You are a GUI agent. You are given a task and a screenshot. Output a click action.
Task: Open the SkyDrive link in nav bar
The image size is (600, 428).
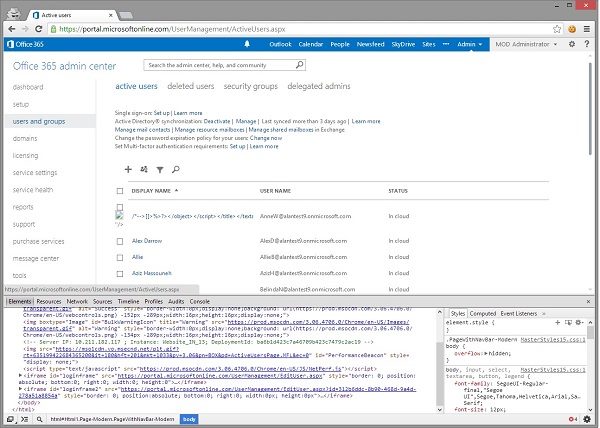403,44
